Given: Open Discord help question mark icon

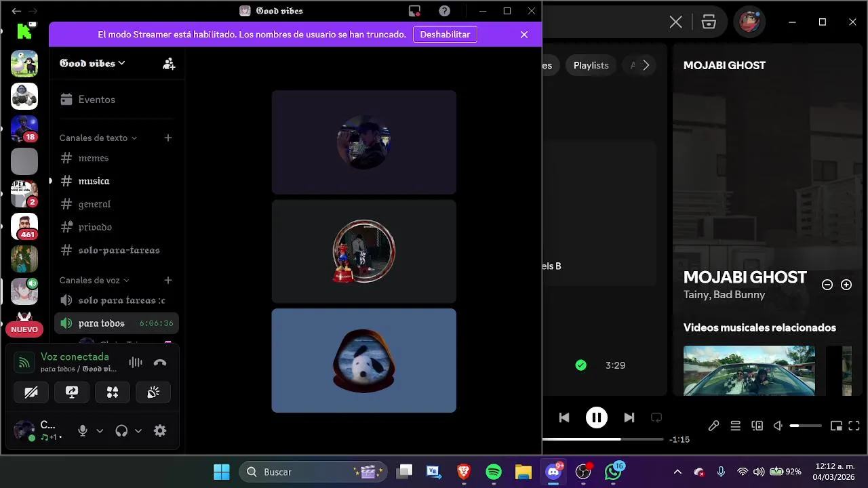Looking at the screenshot, I should click(x=444, y=11).
